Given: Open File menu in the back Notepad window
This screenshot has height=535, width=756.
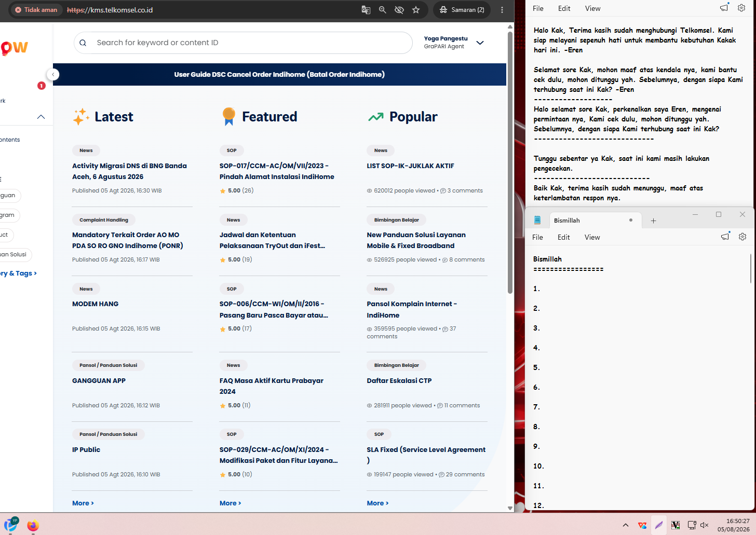Looking at the screenshot, I should [538, 8].
